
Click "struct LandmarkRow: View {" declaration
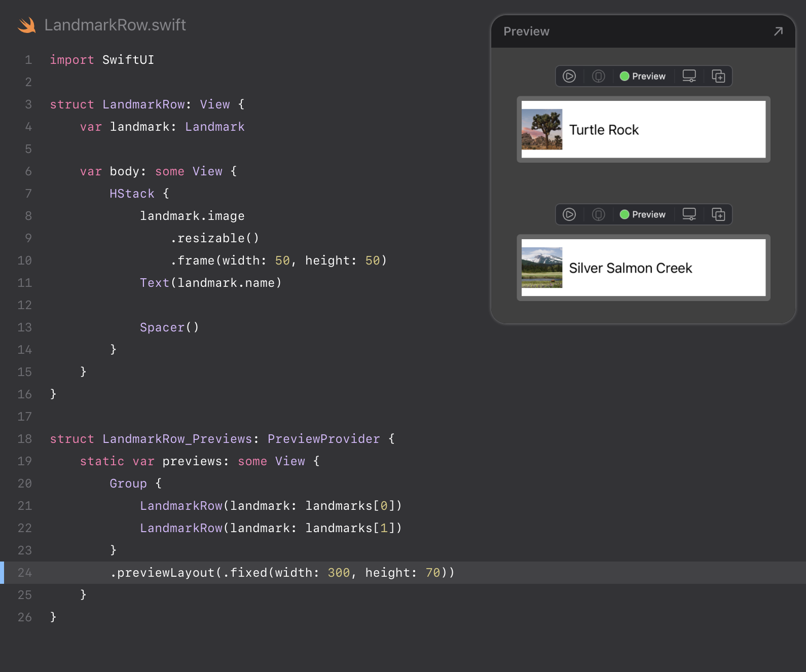click(x=148, y=104)
